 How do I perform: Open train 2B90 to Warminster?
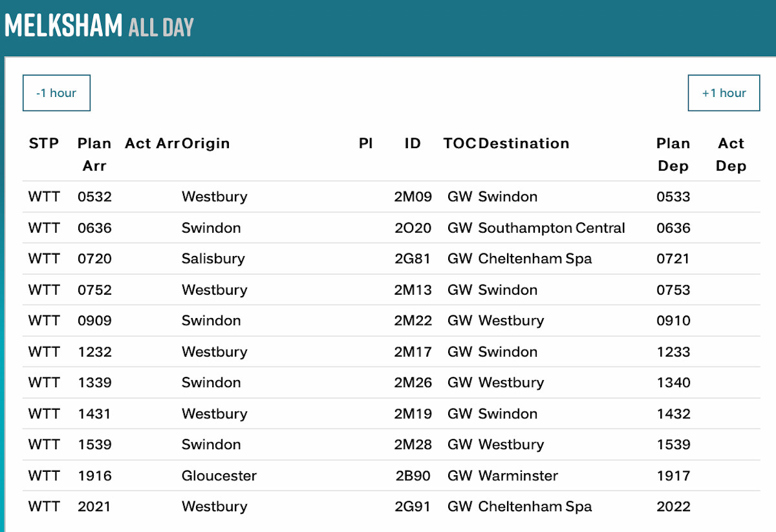pos(413,476)
